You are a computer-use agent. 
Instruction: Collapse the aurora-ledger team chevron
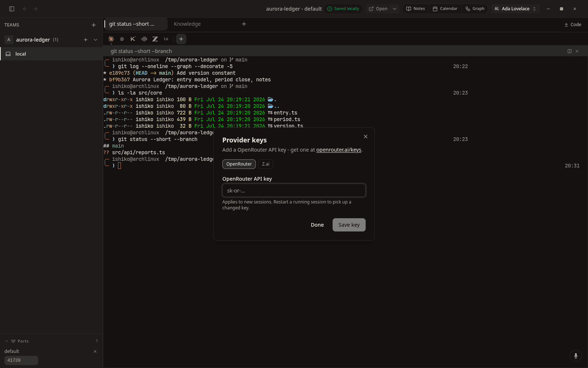[x=96, y=40]
